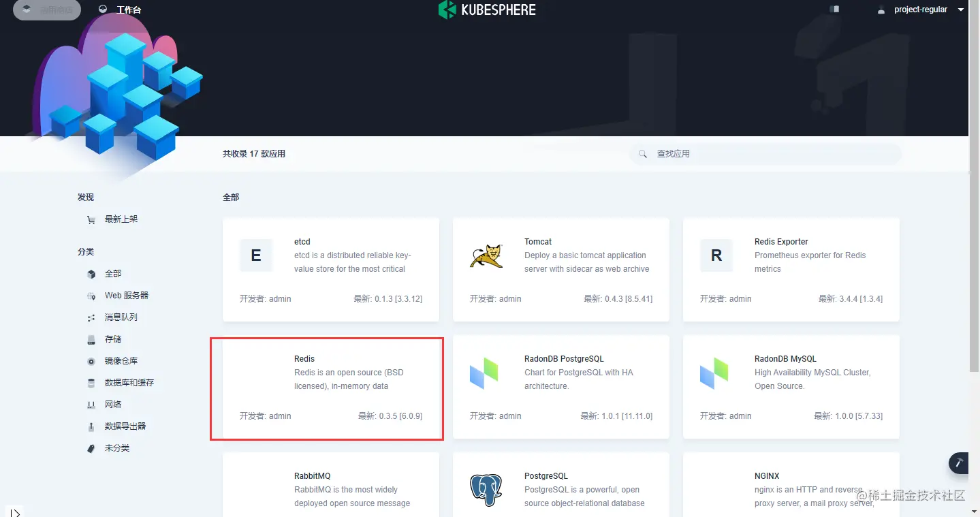Select the 镜像仓库 category
The image size is (980, 517).
click(x=121, y=361)
